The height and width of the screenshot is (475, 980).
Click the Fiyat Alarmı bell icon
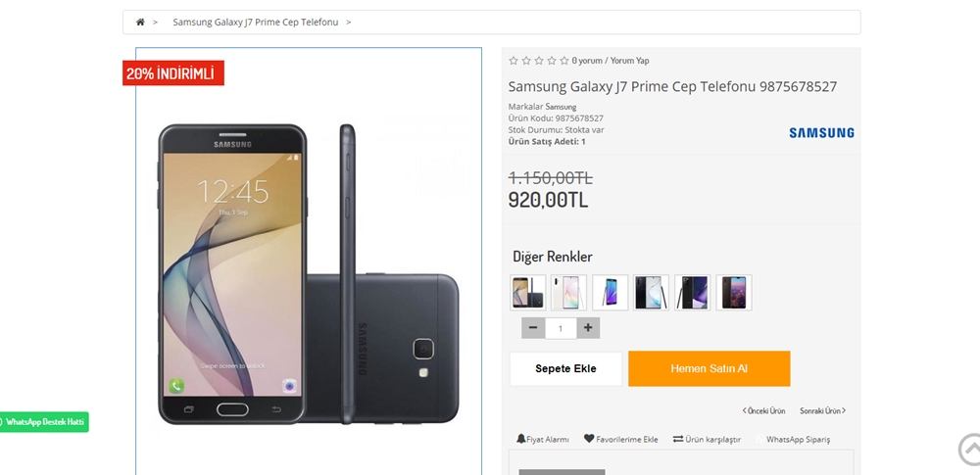pos(520,439)
